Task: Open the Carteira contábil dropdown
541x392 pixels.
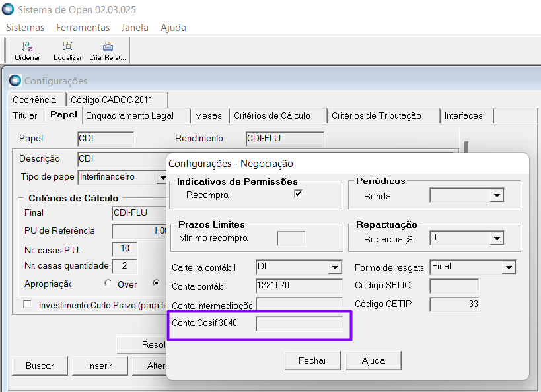Action: (x=335, y=267)
